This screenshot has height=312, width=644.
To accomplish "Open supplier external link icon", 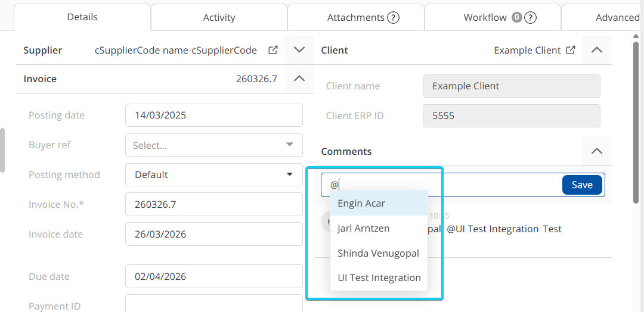I will tap(273, 50).
